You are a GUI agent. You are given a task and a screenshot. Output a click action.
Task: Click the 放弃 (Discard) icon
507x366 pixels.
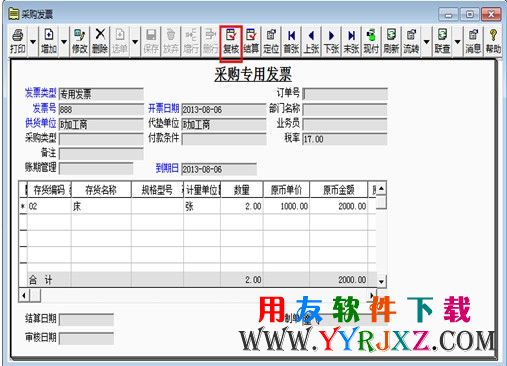[171, 41]
